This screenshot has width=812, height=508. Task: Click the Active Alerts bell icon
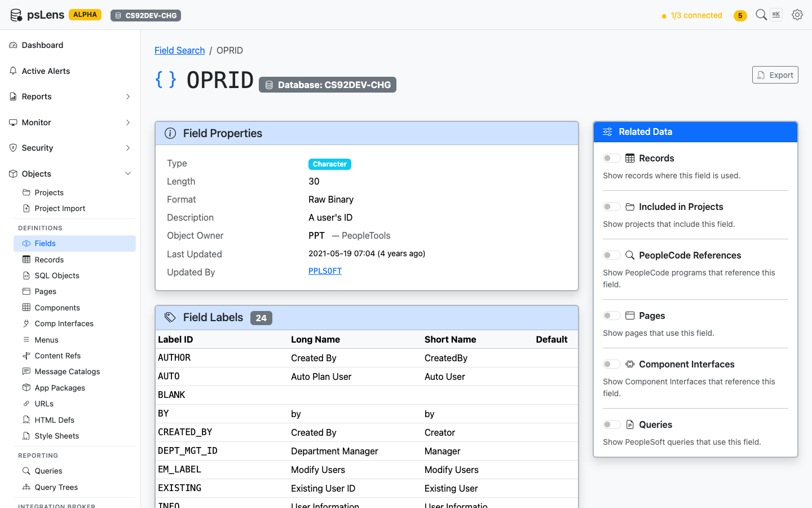[13, 71]
